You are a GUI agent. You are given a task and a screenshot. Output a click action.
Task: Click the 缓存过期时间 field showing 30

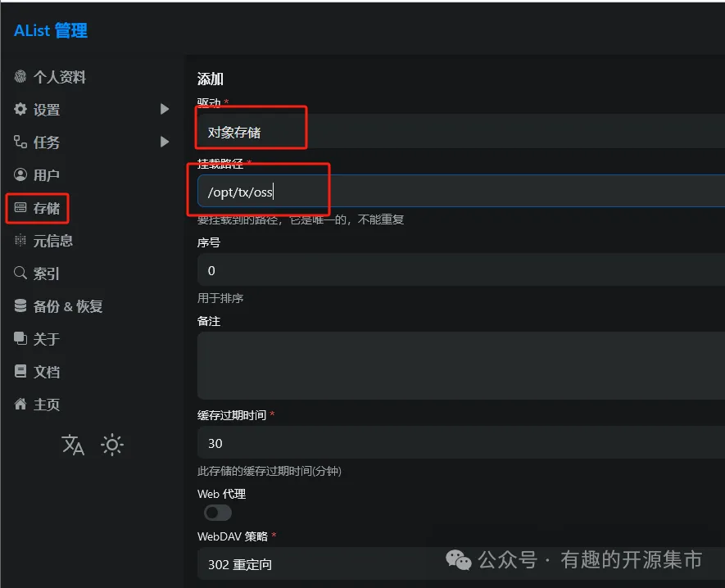pos(461,443)
